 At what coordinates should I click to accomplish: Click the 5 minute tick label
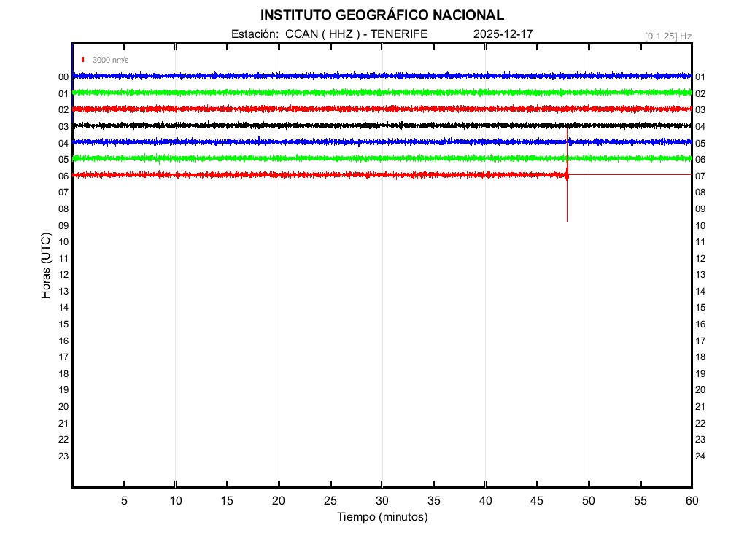[124, 501]
